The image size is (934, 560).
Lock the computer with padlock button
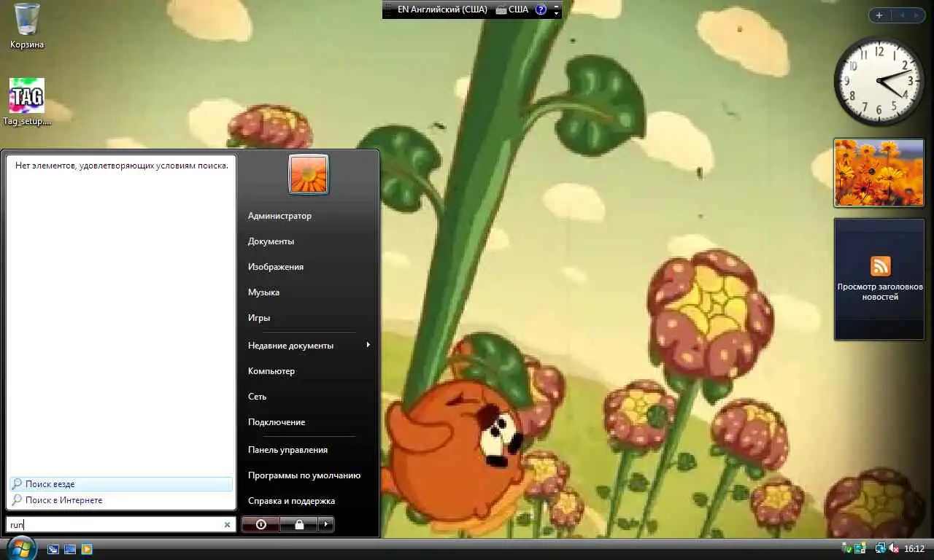click(298, 524)
